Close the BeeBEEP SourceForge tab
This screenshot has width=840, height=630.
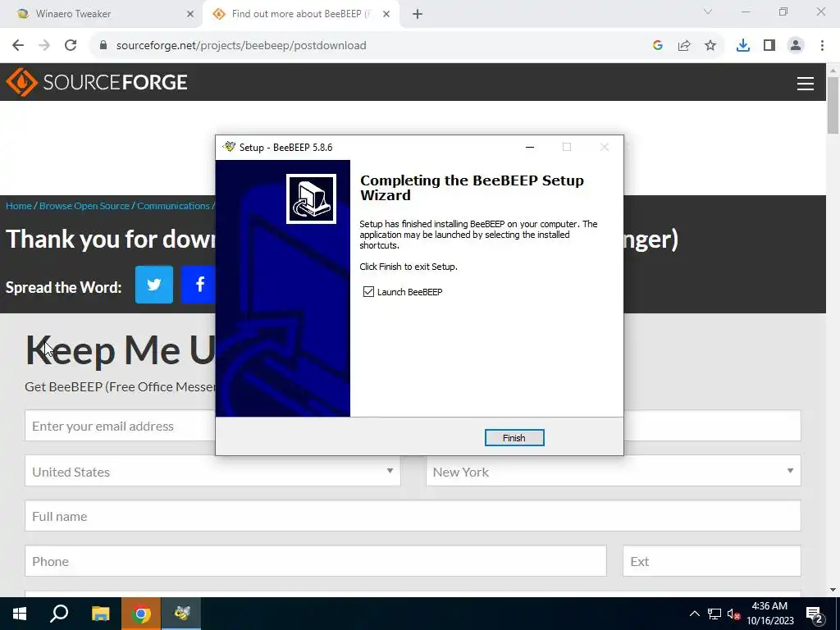pos(386,14)
